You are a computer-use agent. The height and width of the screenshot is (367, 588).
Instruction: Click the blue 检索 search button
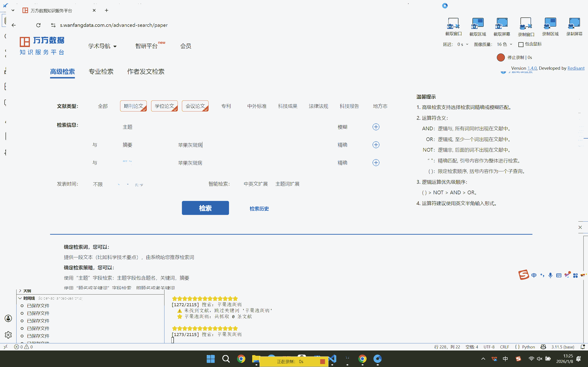[x=205, y=208]
